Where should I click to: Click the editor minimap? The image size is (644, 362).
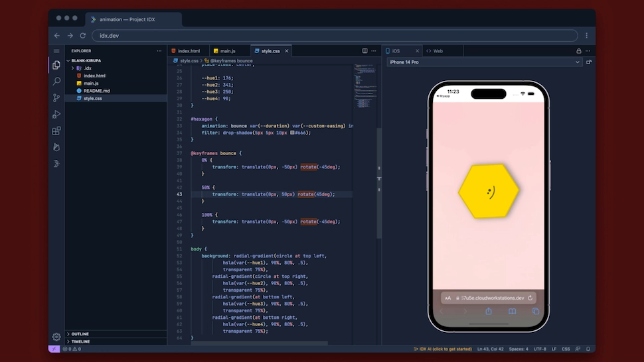[x=365, y=86]
